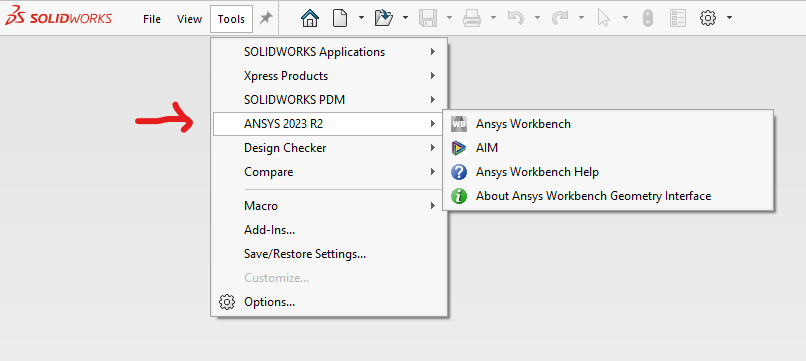
Task: Click the Options gear icon in toolbar
Action: click(x=708, y=19)
